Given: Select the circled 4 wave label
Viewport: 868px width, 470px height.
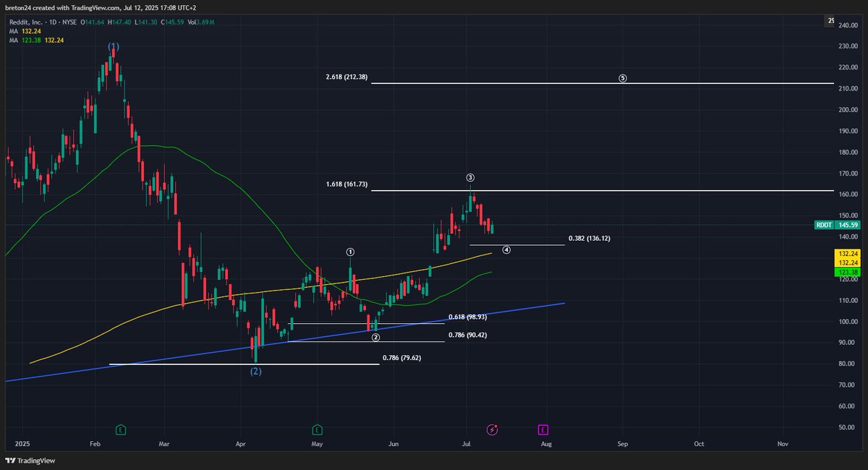Looking at the screenshot, I should pos(506,249).
